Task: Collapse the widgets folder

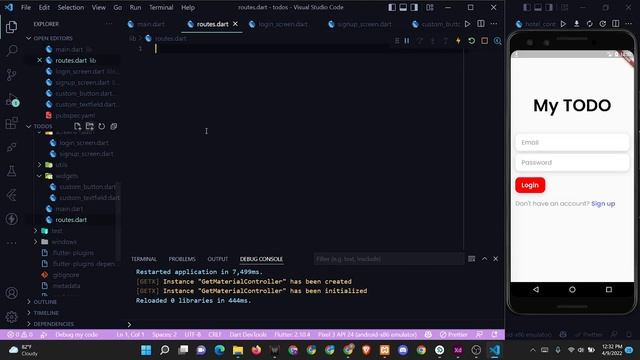Action: point(67,176)
